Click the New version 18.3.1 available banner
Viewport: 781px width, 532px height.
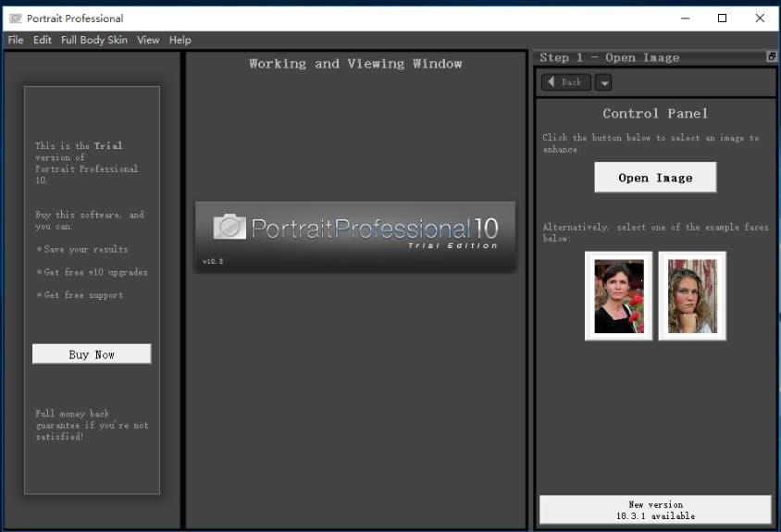pyautogui.click(x=655, y=510)
